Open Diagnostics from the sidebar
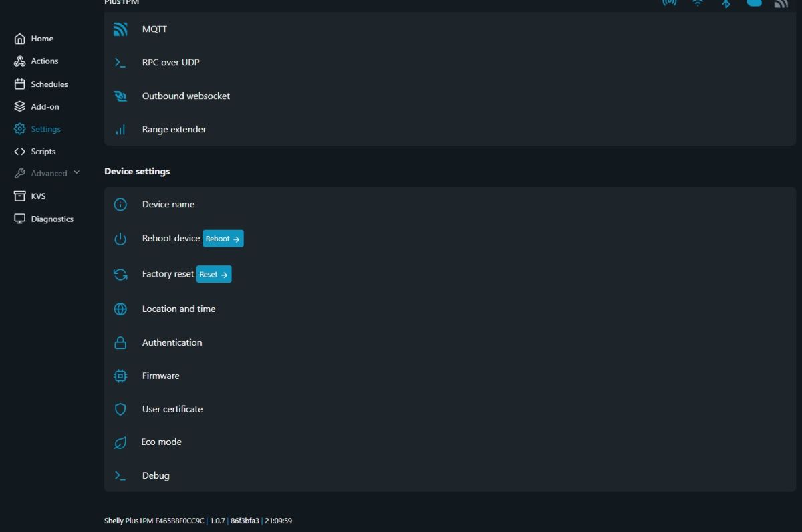Screen dimensions: 802x532 pos(51,219)
